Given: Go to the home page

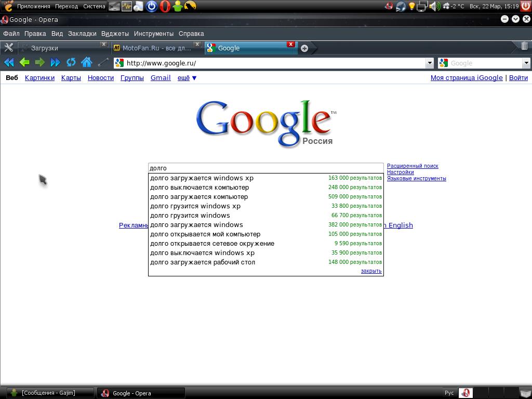Looking at the screenshot, I should pos(87,62).
